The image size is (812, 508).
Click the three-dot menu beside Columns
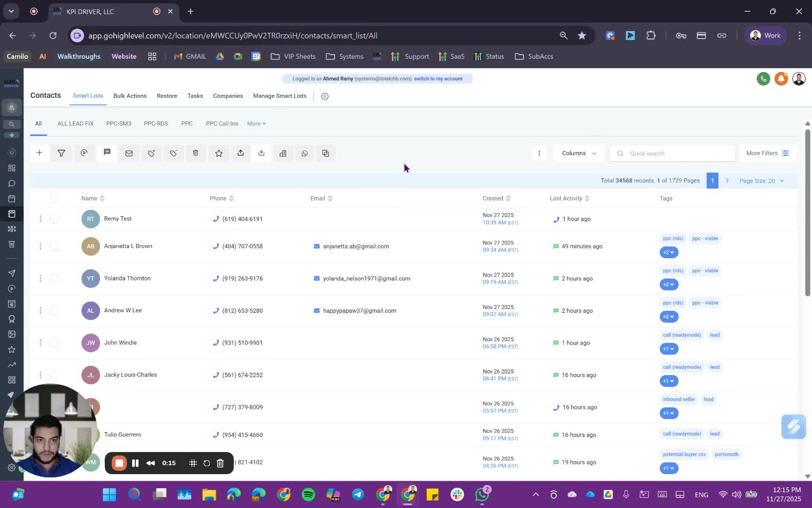(539, 153)
